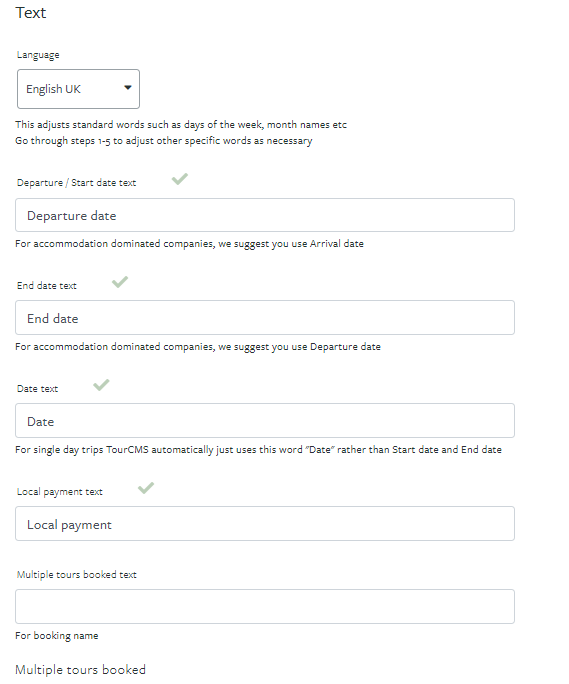
Task: Click the Text section heading
Action: [x=31, y=13]
